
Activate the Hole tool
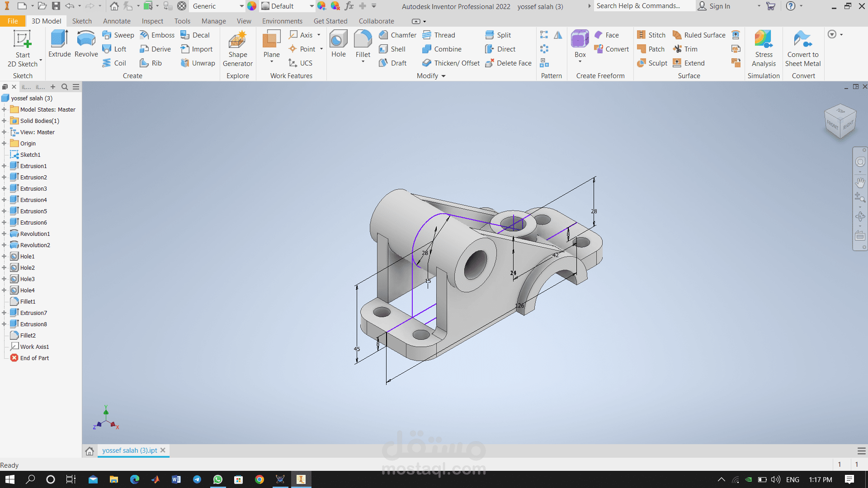(x=338, y=43)
